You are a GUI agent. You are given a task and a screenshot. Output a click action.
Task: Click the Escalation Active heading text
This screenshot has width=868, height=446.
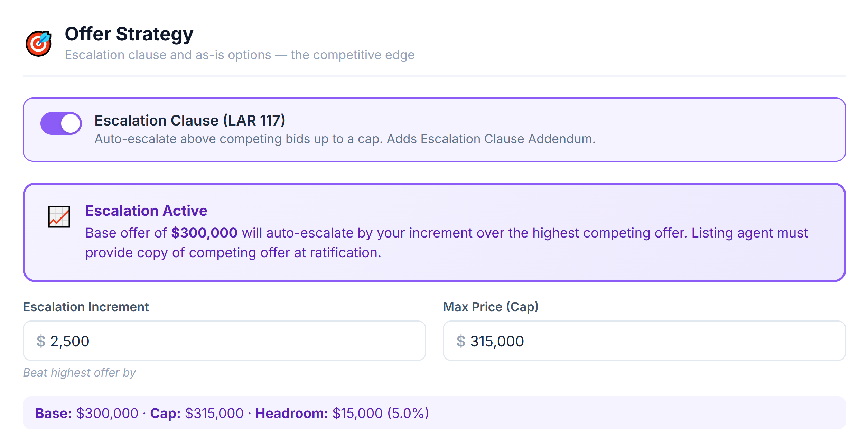pyautogui.click(x=146, y=211)
